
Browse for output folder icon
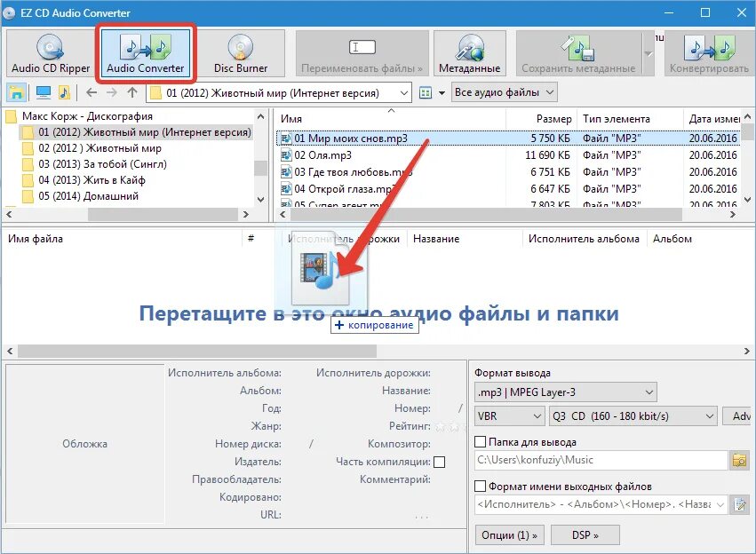coord(740,460)
